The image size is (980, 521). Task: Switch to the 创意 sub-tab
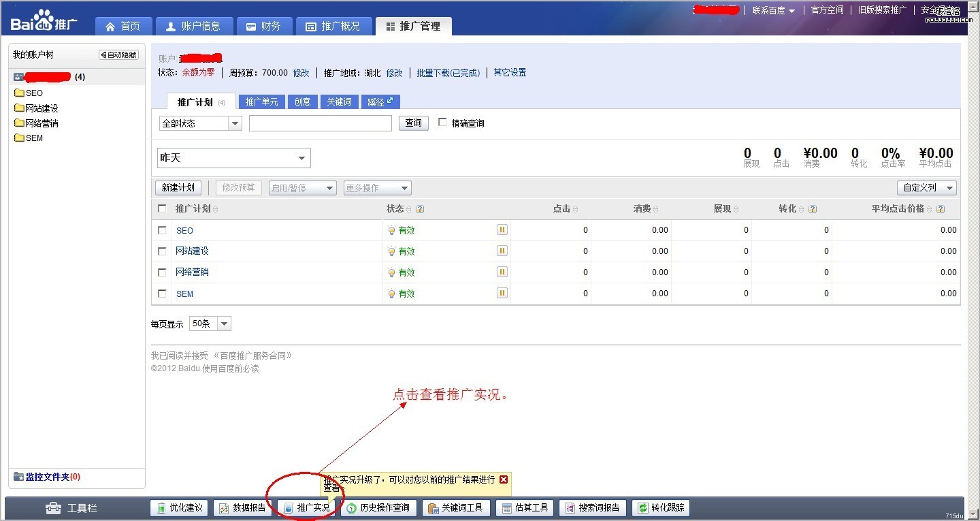(x=303, y=101)
